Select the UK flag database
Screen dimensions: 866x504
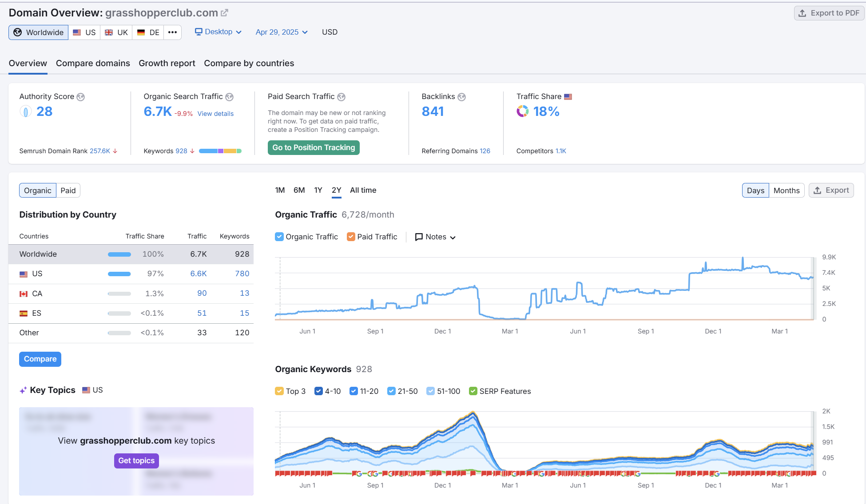coord(116,32)
